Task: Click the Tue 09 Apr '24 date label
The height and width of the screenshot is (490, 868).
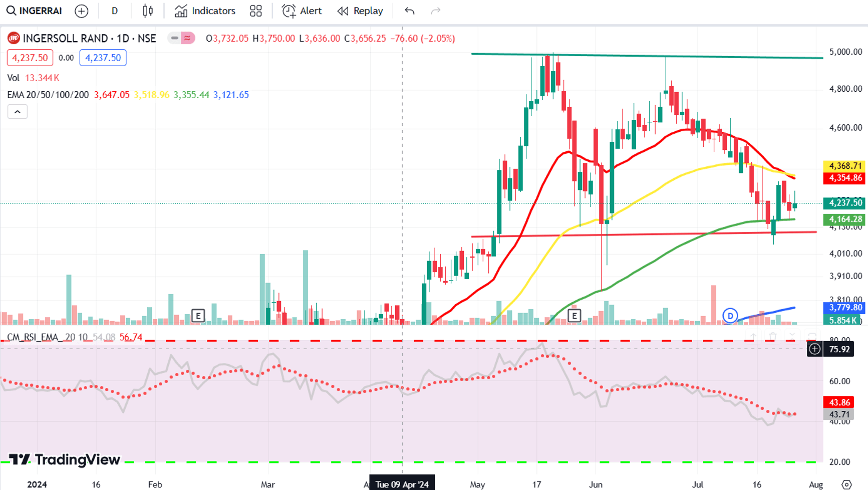Action: [402, 484]
